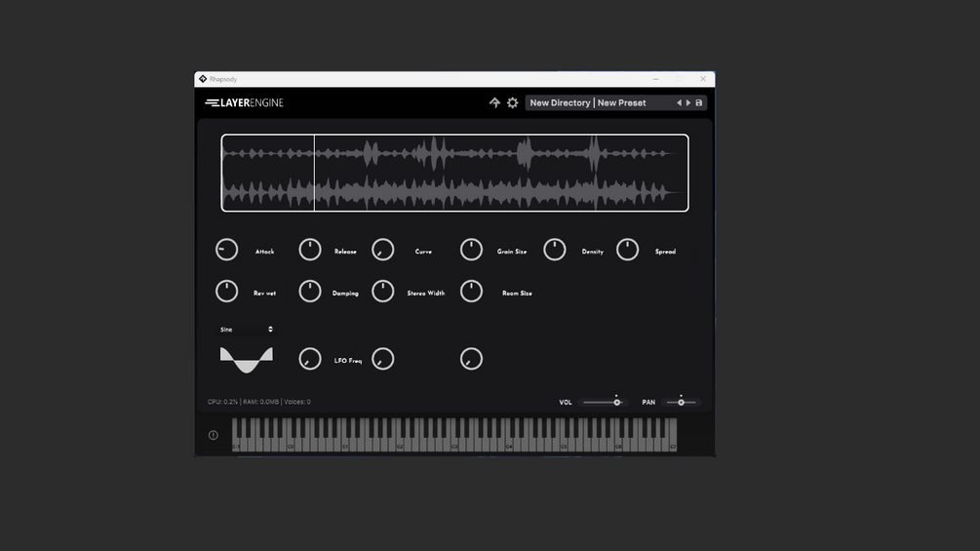Click the sine LFO shape preview
This screenshot has height=551, width=980.
[247, 360]
